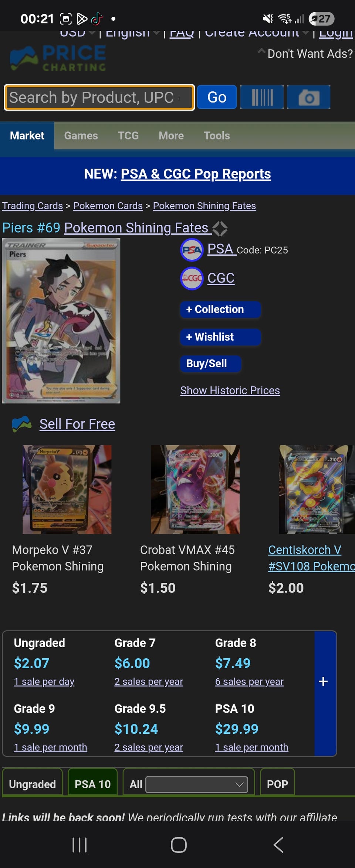Tap the Android back navigation icon
The height and width of the screenshot is (868, 355).
pyautogui.click(x=278, y=845)
